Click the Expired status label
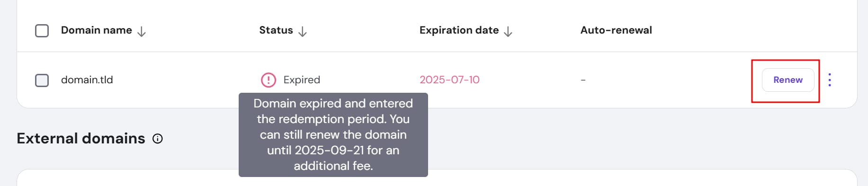The width and height of the screenshot is (868, 186). tap(302, 80)
